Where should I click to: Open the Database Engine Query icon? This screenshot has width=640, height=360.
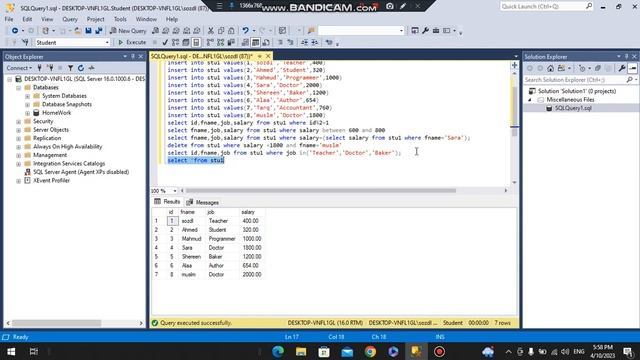(x=155, y=31)
